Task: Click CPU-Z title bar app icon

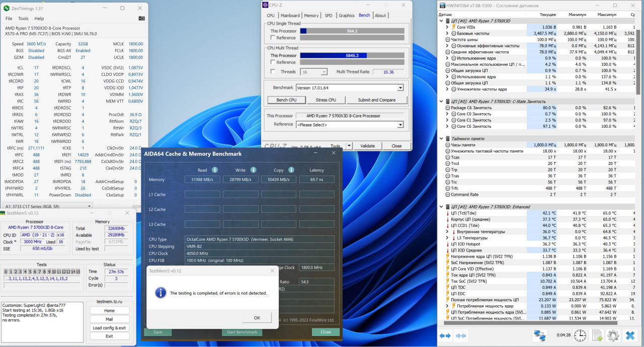Action: click(x=265, y=5)
